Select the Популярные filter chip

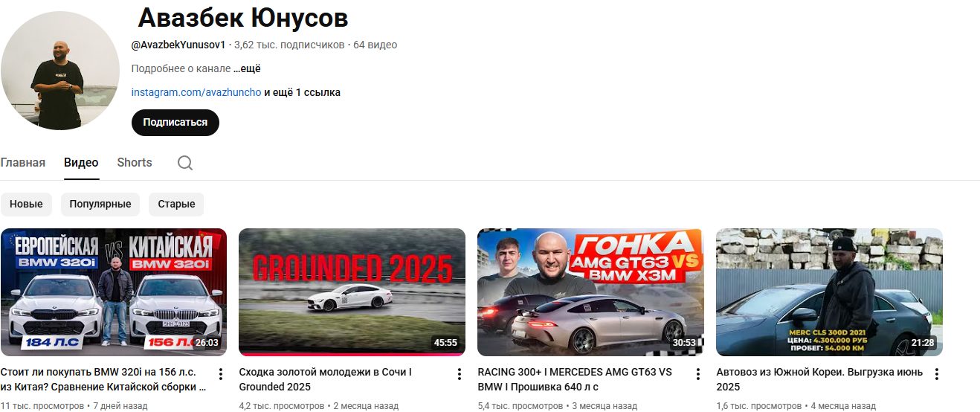[x=100, y=204]
